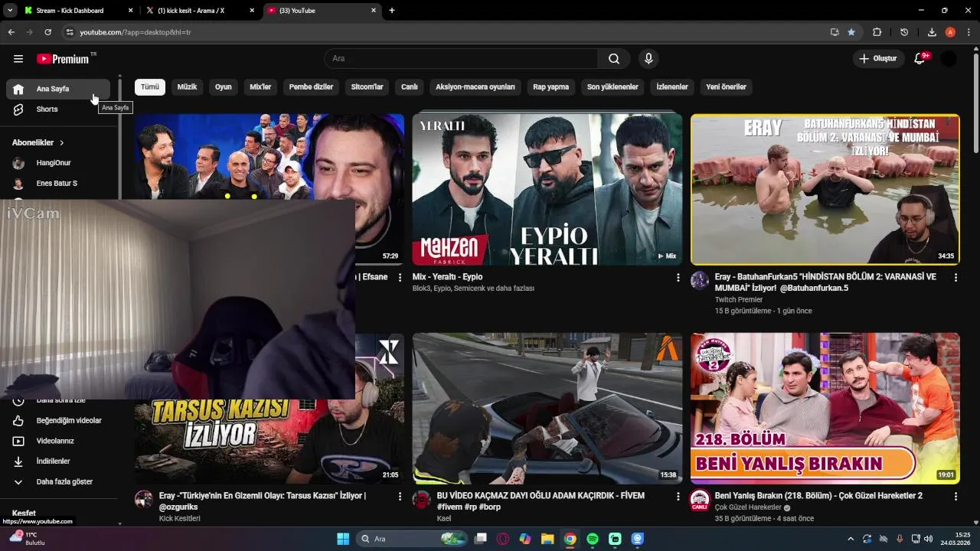The height and width of the screenshot is (551, 980).
Task: Select Aksiyon-macera oyunları chip
Action: (x=475, y=87)
